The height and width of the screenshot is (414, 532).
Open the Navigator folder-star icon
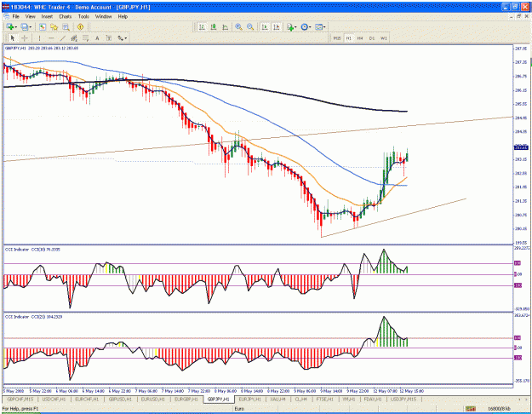tap(54, 26)
